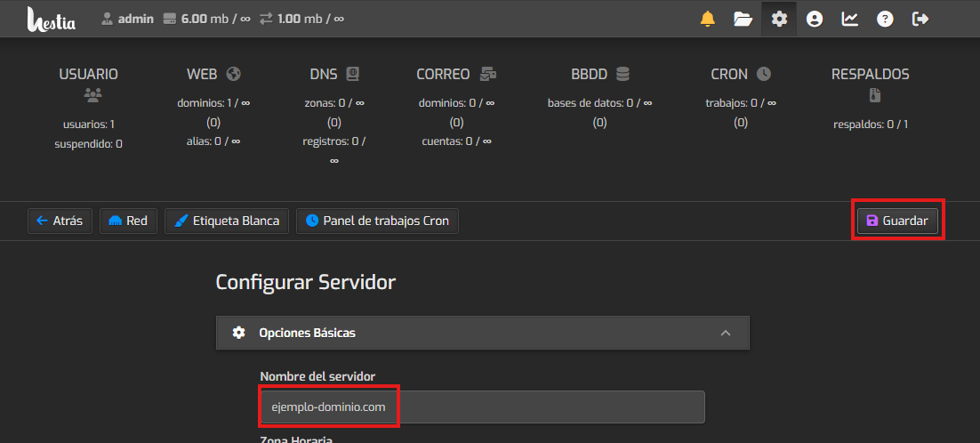The image size is (980, 443).
Task: Click the logout icon
Action: (x=920, y=19)
